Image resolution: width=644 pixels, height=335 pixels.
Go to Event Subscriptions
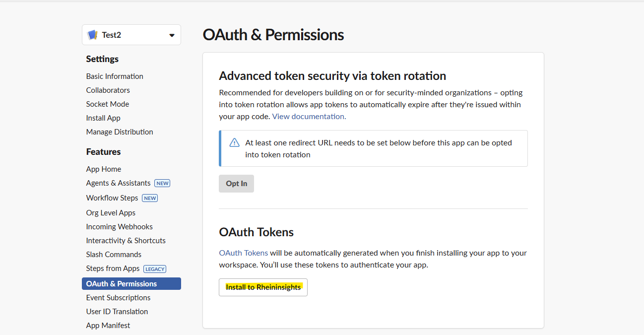(x=118, y=298)
